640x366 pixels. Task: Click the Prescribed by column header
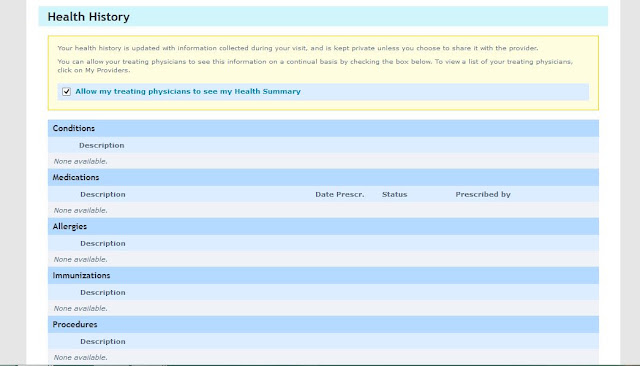pos(483,195)
